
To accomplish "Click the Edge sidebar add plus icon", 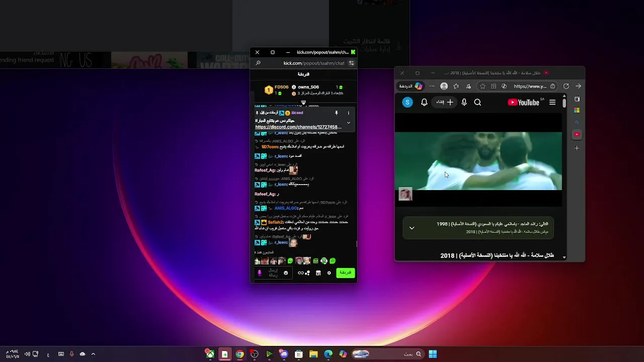I will (x=577, y=148).
